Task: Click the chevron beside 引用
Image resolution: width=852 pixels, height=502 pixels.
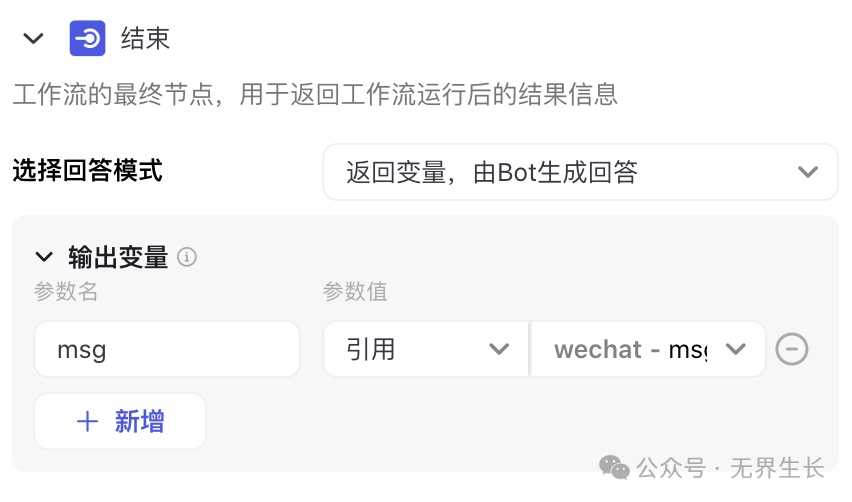Action: 499,349
